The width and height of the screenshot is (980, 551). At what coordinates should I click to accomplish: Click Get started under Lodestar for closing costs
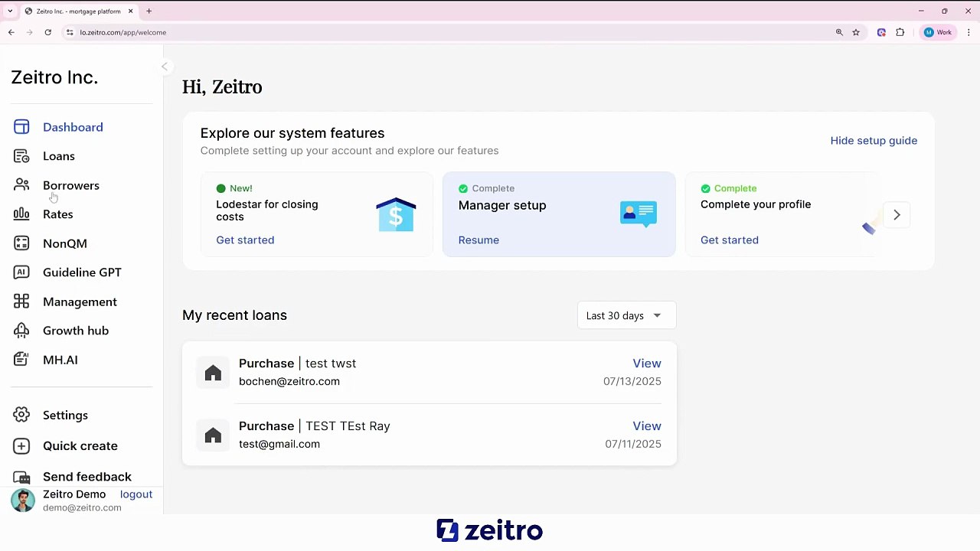245,240
